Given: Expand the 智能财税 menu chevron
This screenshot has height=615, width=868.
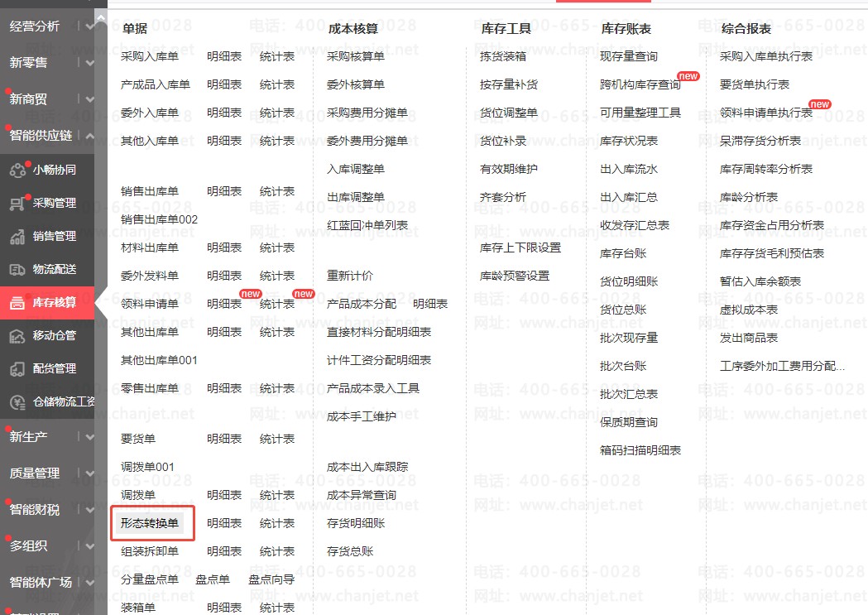Looking at the screenshot, I should click(x=89, y=510).
